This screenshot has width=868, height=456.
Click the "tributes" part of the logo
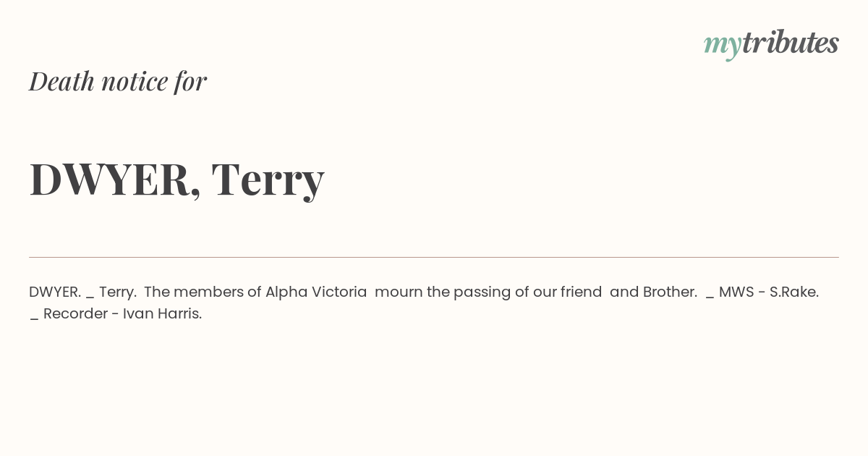click(791, 43)
